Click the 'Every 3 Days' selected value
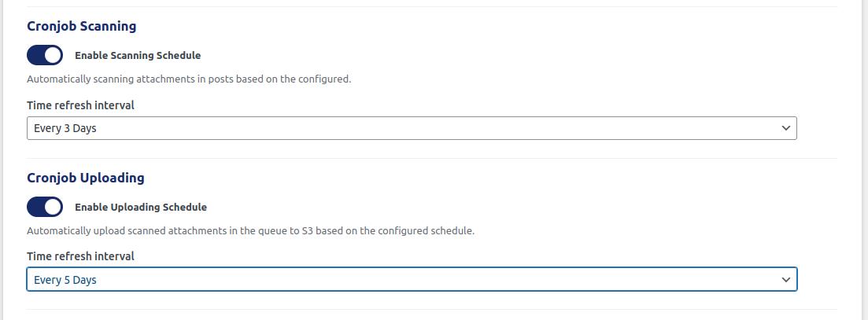The height and width of the screenshot is (320, 868). coord(65,128)
